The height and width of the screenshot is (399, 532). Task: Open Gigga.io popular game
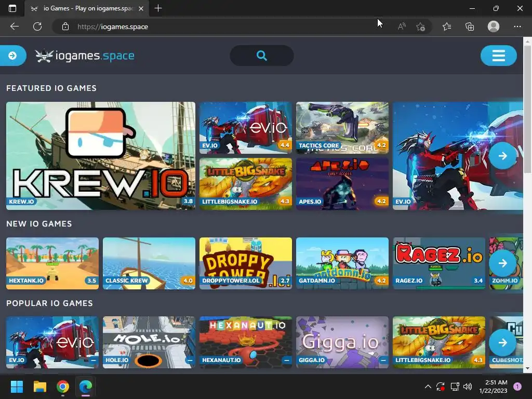[x=342, y=342]
